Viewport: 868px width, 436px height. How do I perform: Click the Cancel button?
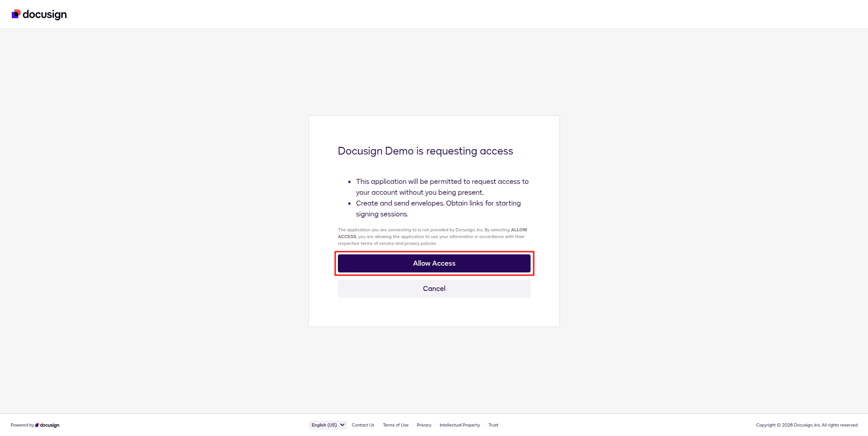point(434,289)
